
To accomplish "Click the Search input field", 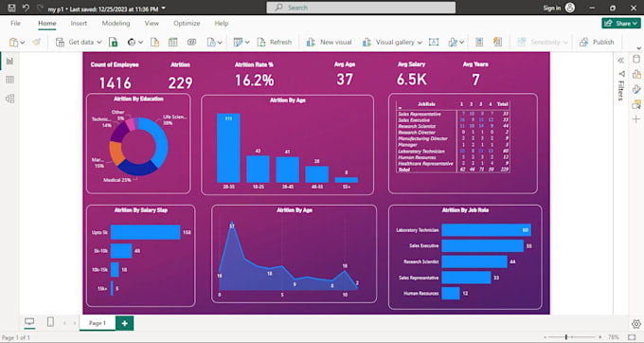I will pos(361,8).
